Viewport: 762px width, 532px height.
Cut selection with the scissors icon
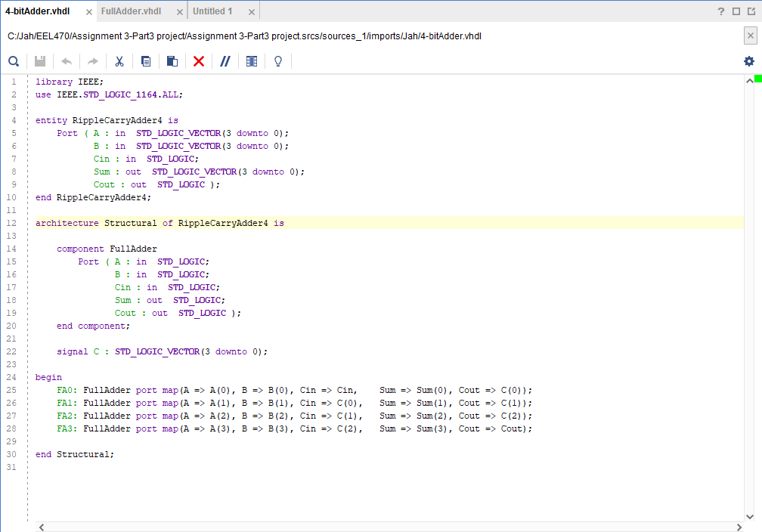click(x=119, y=61)
